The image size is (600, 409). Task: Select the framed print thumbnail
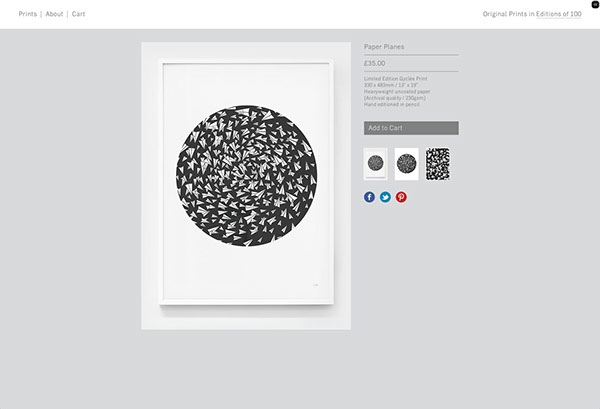375,164
